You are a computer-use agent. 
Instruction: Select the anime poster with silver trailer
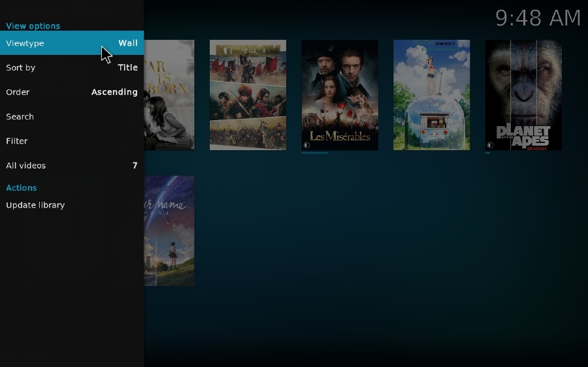point(432,95)
